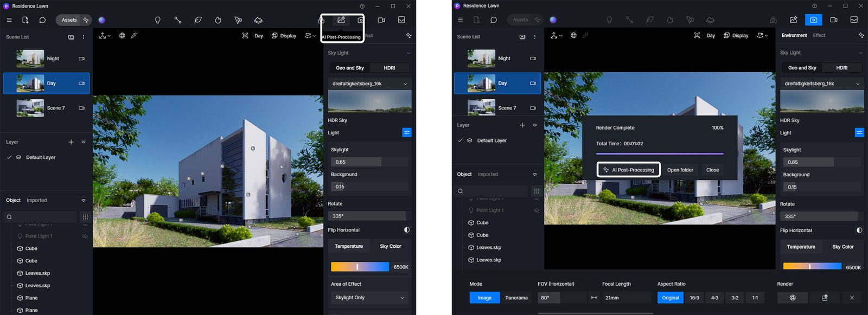Screen dimensions: 868x315
Task: Toggle Point Light 1 visibility in left window
Action: coord(85,236)
